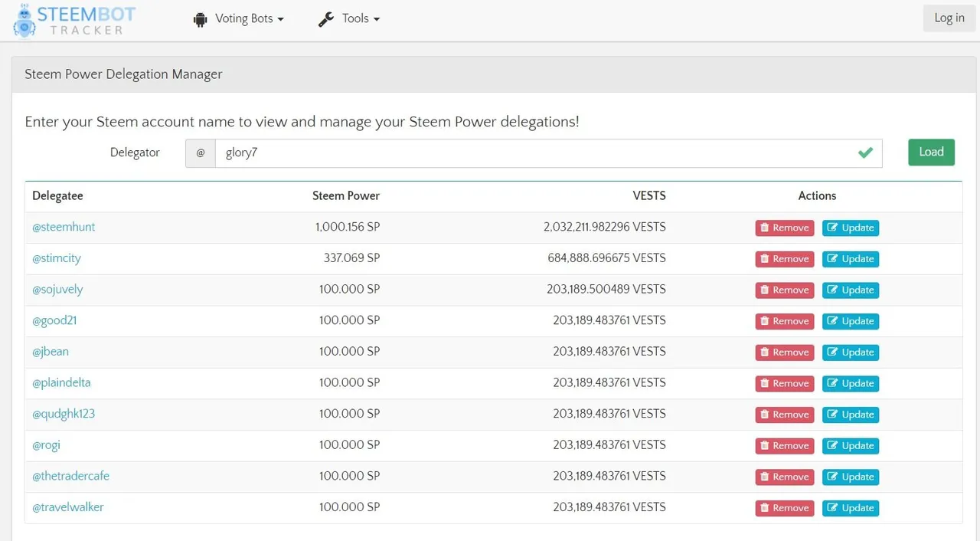Viewport: 980px width, 541px height.
Task: Select the 1,000.156 SP value
Action: 348,227
